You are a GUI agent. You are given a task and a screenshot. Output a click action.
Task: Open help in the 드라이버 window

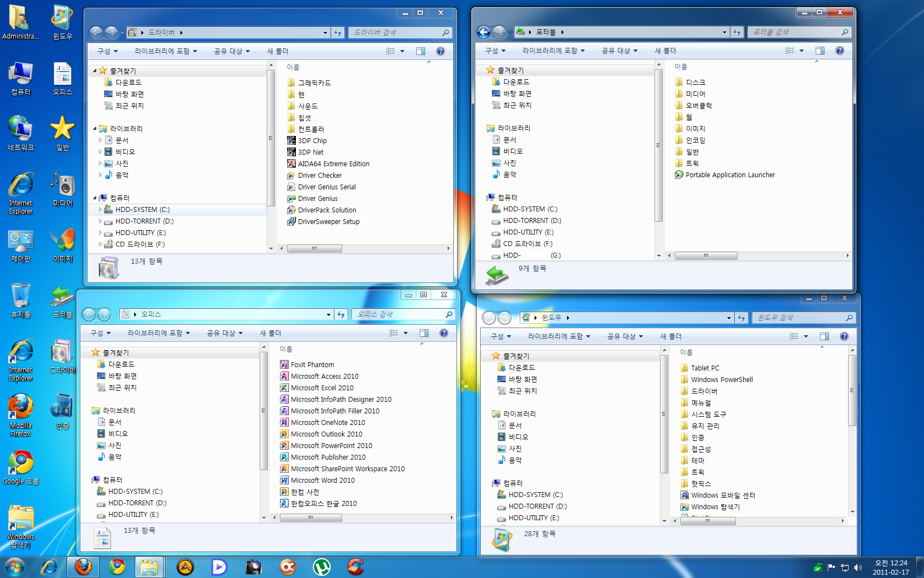[x=440, y=51]
